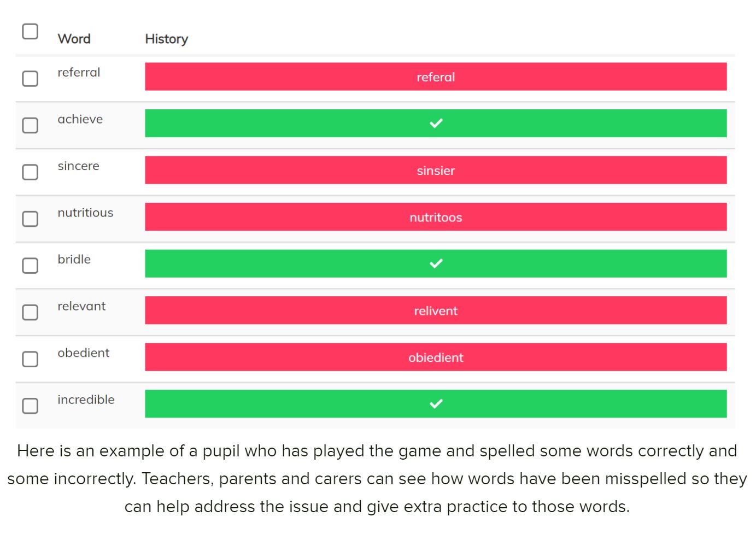Mark the 'bridle' checkbox
Image resolution: width=756 pixels, height=540 pixels.
coord(30,266)
